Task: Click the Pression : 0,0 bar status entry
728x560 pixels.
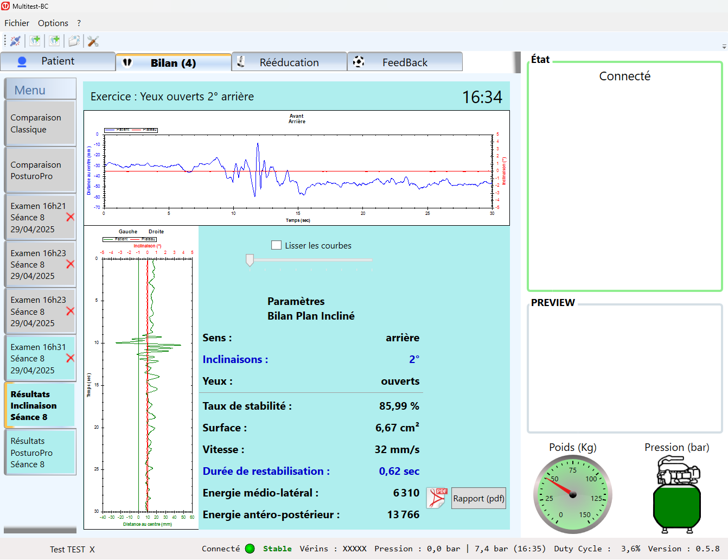Action: click(417, 549)
